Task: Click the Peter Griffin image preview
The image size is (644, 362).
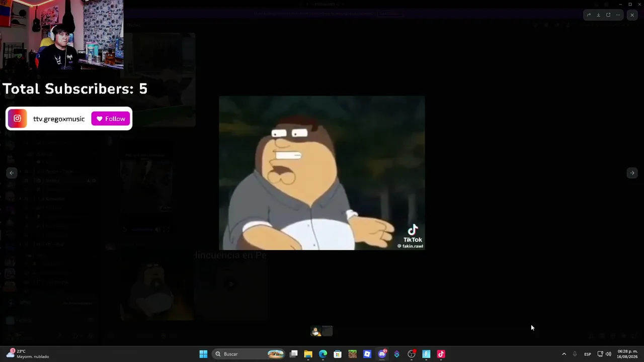Action: point(322,173)
